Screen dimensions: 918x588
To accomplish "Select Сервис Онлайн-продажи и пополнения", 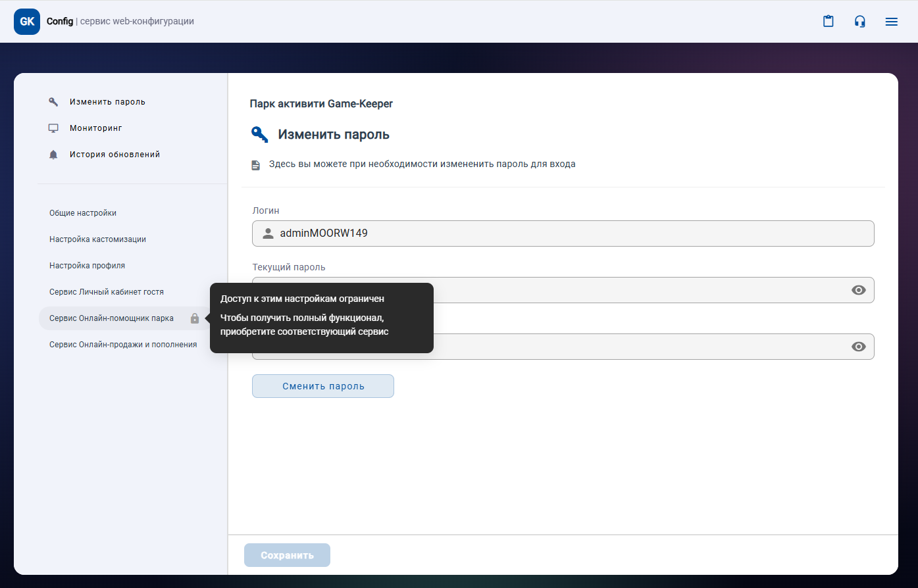I will point(123,345).
